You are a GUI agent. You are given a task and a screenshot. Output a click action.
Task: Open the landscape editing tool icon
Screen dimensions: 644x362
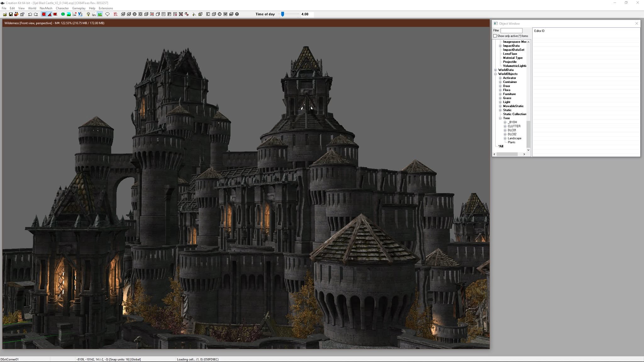[69, 14]
